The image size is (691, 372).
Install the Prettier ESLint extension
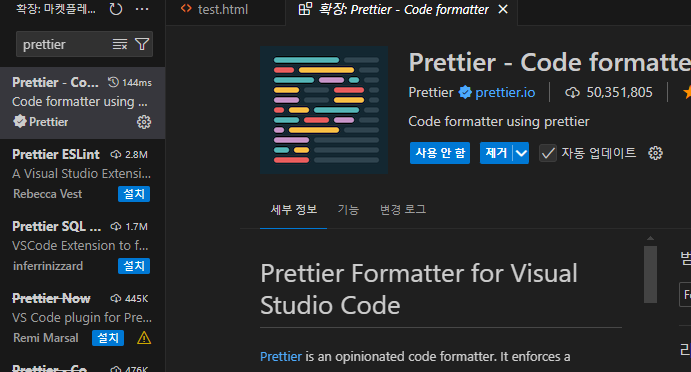pyautogui.click(x=134, y=194)
